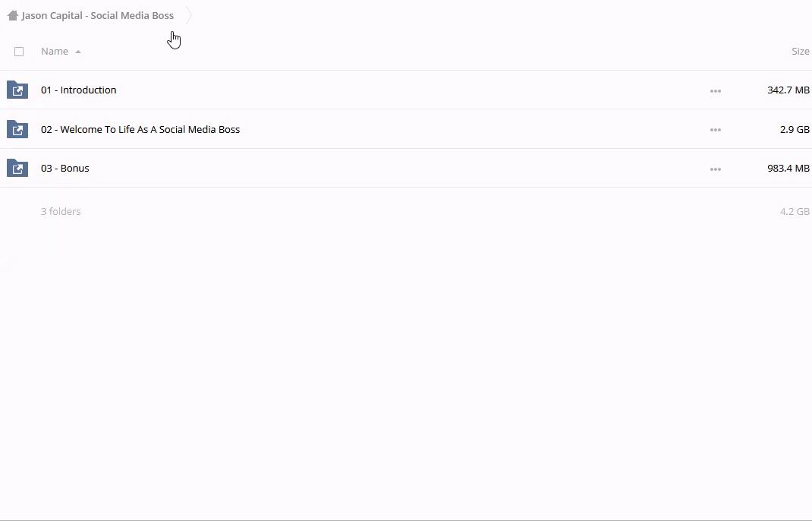Viewport: 812px width, 521px height.
Task: Open 02 - Welcome To Life As A Social Media Boss
Action: click(140, 130)
